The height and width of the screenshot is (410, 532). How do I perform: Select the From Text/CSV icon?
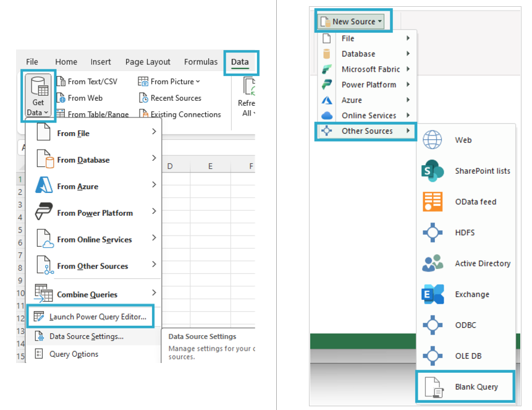coord(61,82)
